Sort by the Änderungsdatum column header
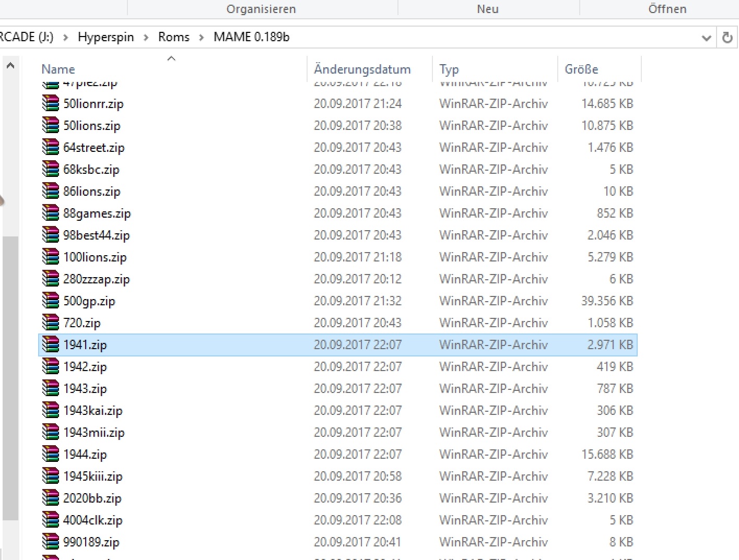Screen dimensions: 739x560 (362, 69)
